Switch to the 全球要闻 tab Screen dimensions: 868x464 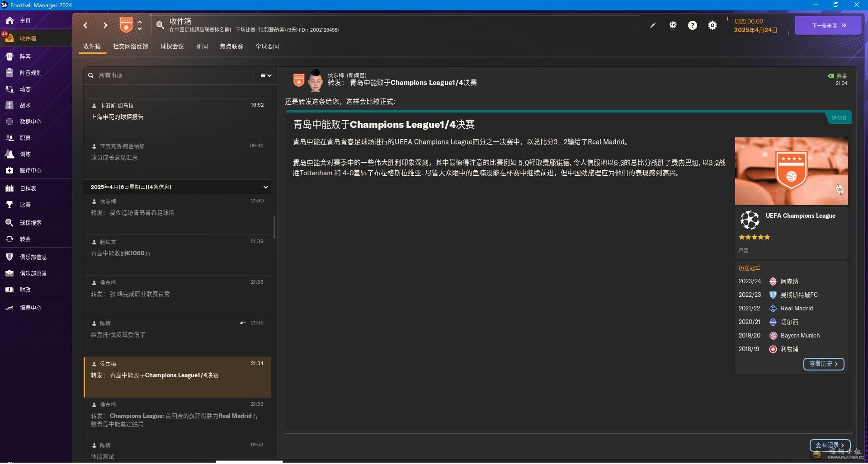(267, 47)
